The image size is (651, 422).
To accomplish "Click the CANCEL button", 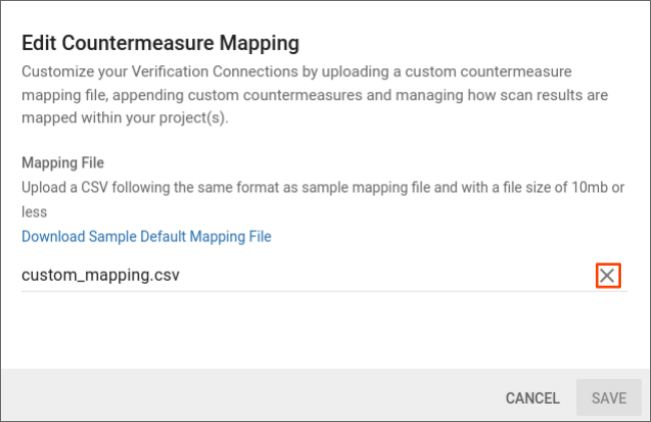I will (x=532, y=398).
